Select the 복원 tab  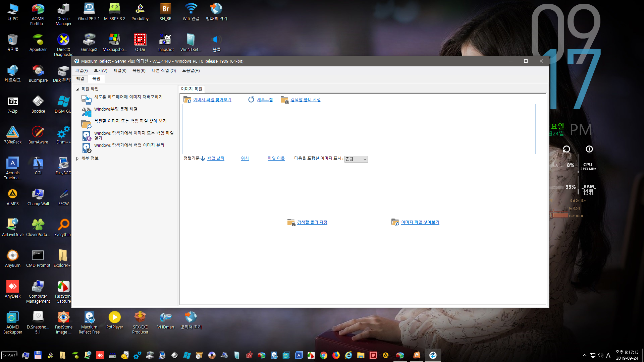click(x=96, y=78)
